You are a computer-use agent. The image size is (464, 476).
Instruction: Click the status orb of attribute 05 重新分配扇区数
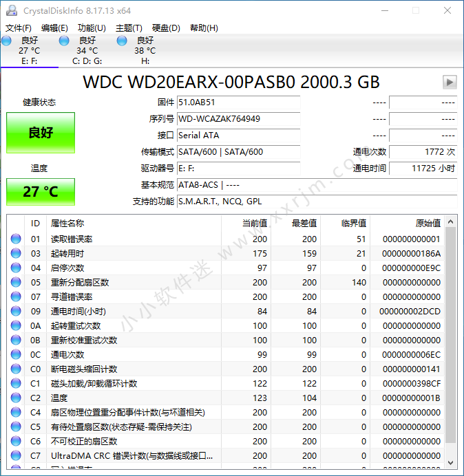click(16, 282)
